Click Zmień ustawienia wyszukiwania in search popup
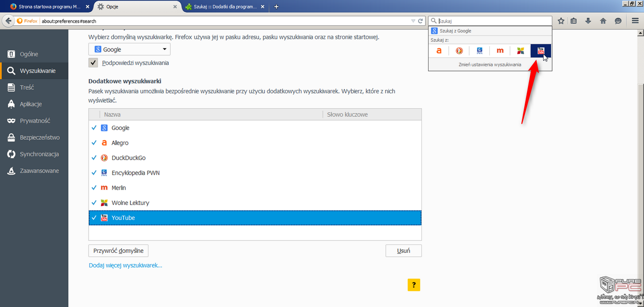This screenshot has height=307, width=644. pos(490,65)
